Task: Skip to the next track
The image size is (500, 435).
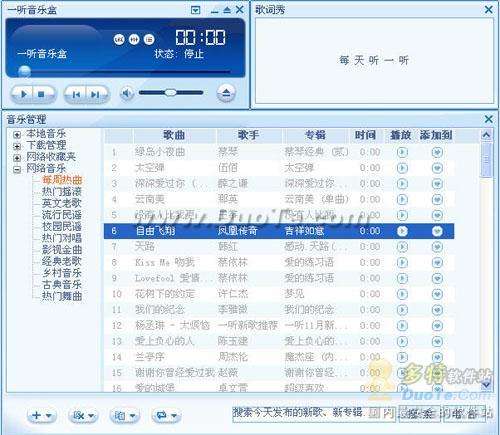Action: (95, 95)
